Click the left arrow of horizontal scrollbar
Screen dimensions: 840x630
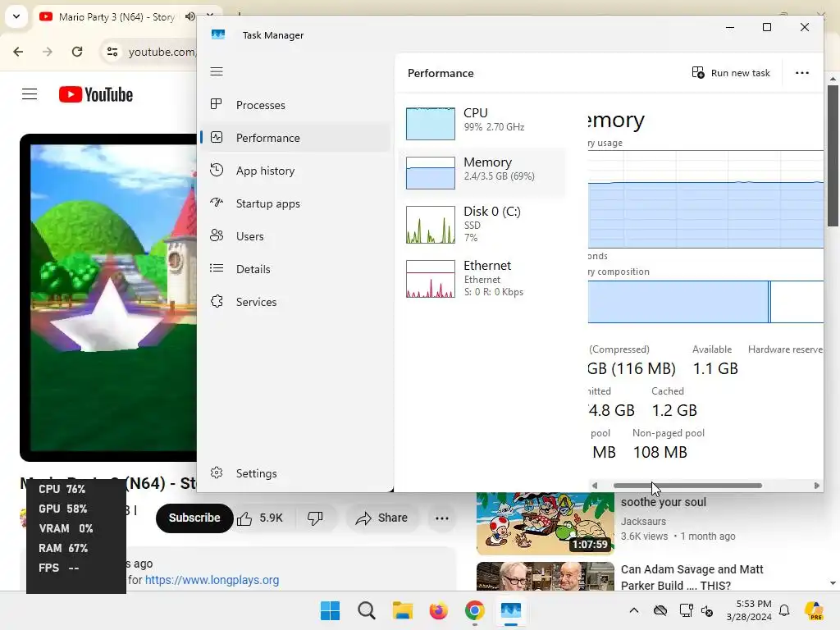click(x=594, y=486)
